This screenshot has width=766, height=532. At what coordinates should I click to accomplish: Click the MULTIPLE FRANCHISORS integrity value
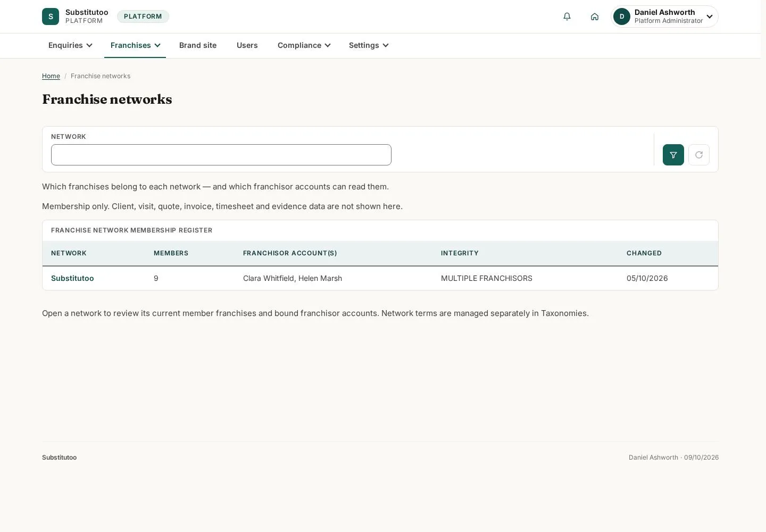coord(487,278)
